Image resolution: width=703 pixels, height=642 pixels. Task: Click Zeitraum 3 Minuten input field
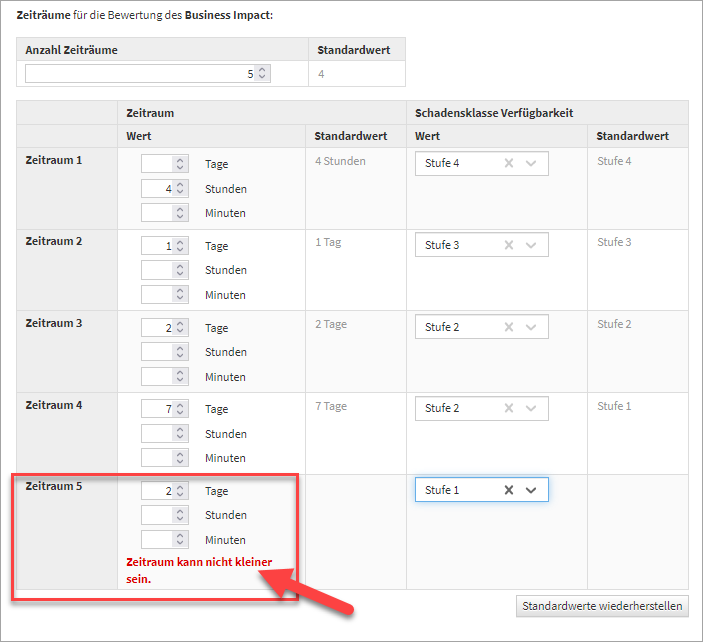tap(157, 377)
